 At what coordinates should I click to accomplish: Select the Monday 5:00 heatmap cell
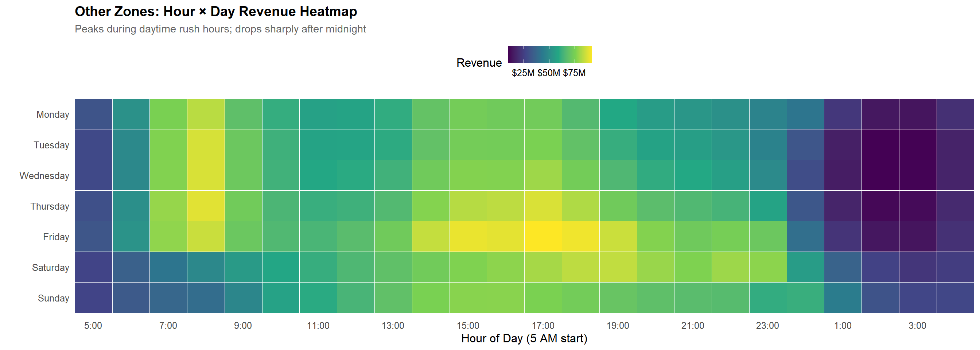tap(94, 114)
